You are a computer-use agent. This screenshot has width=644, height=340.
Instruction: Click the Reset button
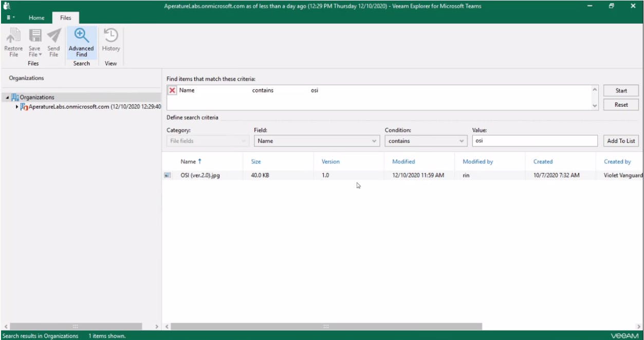coord(621,104)
